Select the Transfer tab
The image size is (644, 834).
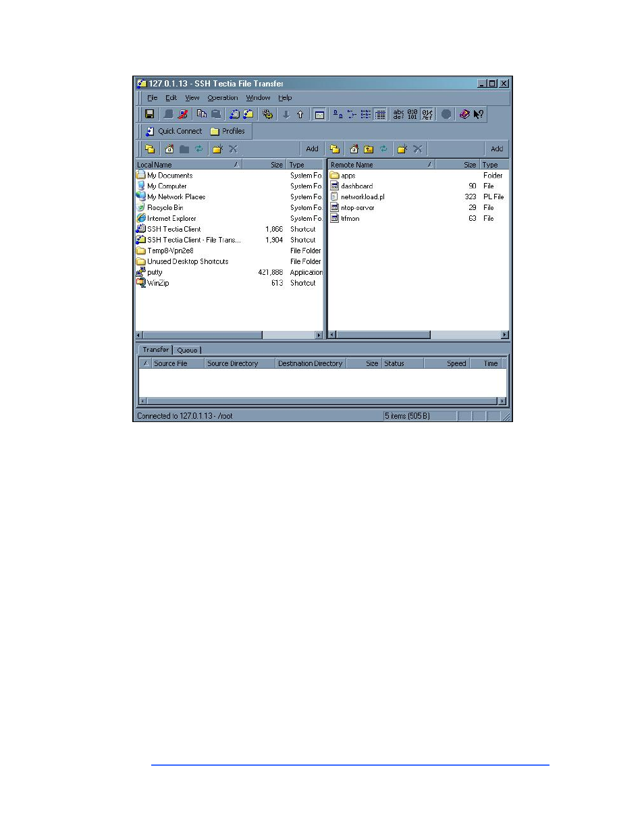pos(156,350)
